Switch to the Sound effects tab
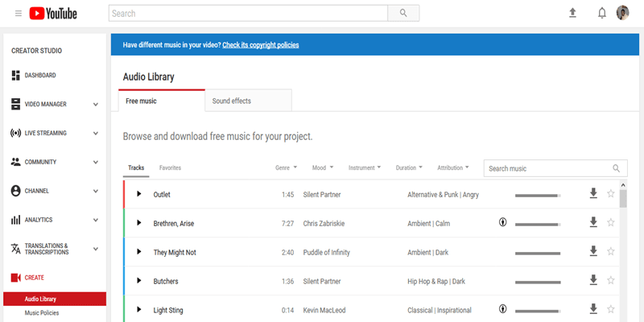This screenshot has width=644, height=322. point(249,101)
